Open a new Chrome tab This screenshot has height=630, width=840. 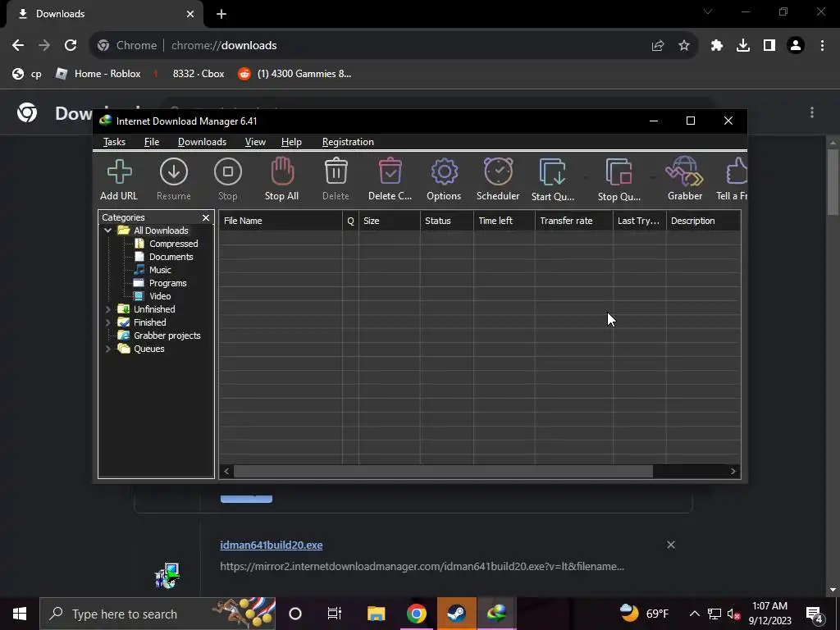pyautogui.click(x=221, y=15)
